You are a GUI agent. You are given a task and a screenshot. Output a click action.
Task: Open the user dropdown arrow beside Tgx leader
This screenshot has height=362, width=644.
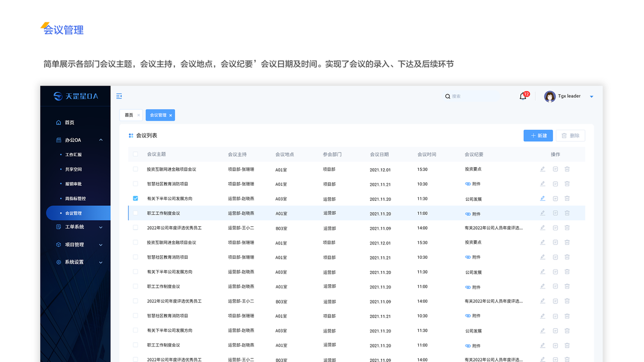tap(591, 97)
